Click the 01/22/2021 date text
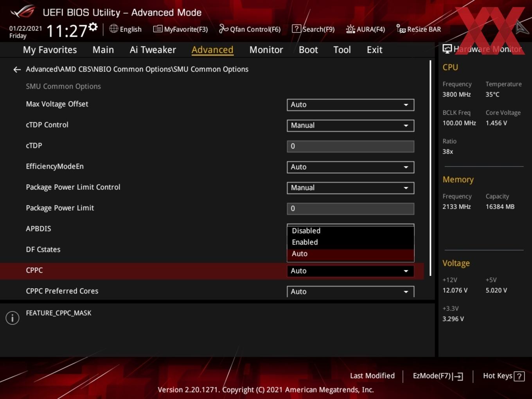The image size is (532, 399). [x=25, y=29]
